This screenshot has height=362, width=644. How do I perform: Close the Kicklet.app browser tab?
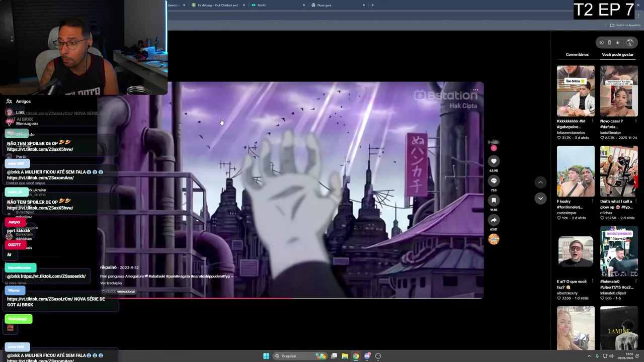[244, 5]
